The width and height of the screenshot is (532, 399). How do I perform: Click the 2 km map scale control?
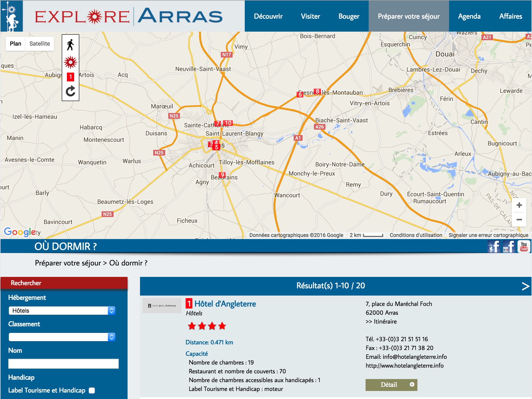click(x=366, y=235)
